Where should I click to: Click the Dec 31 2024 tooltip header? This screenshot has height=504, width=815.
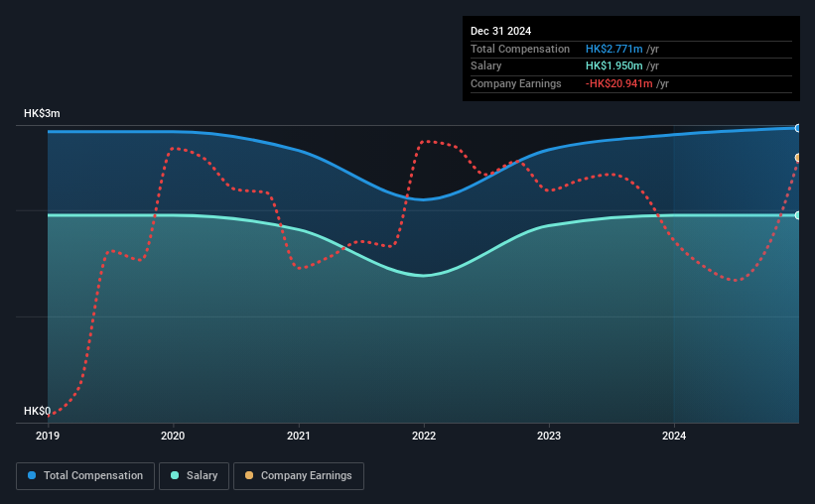pos(500,31)
